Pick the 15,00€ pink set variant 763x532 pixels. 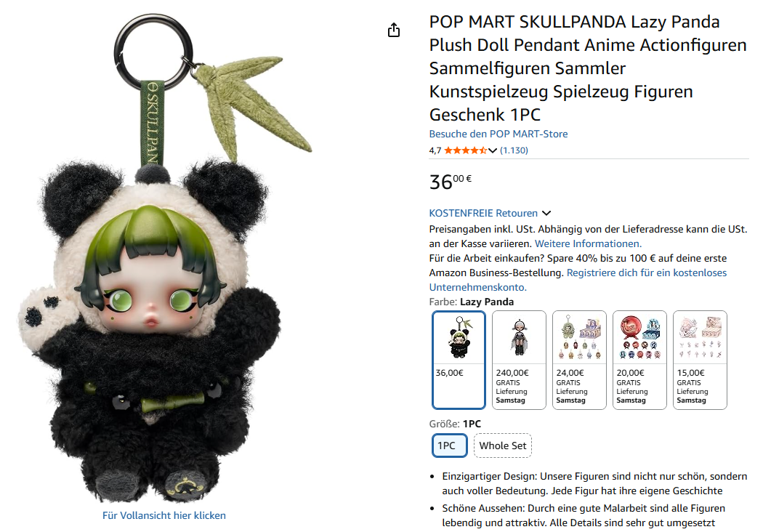[700, 360]
